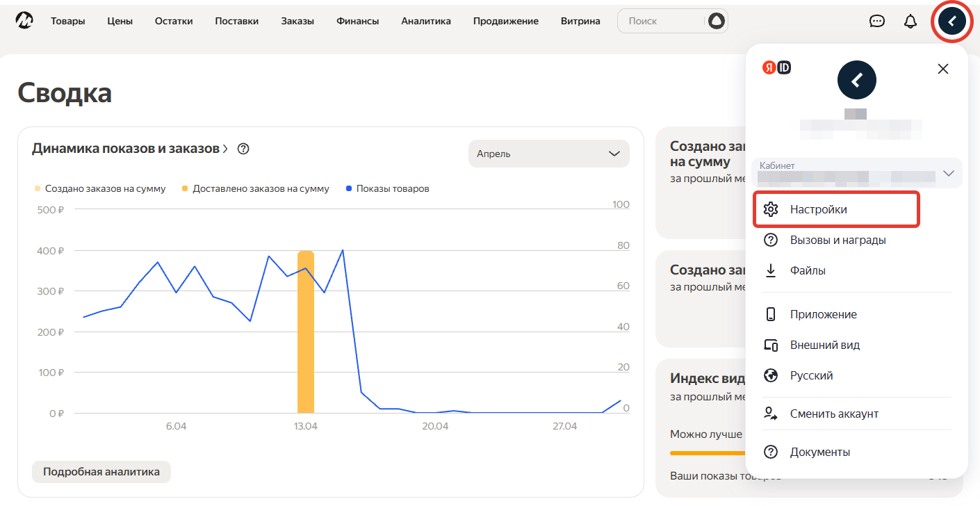Open the Витрина menu
Screen dimensions: 980x506
pyautogui.click(x=580, y=21)
